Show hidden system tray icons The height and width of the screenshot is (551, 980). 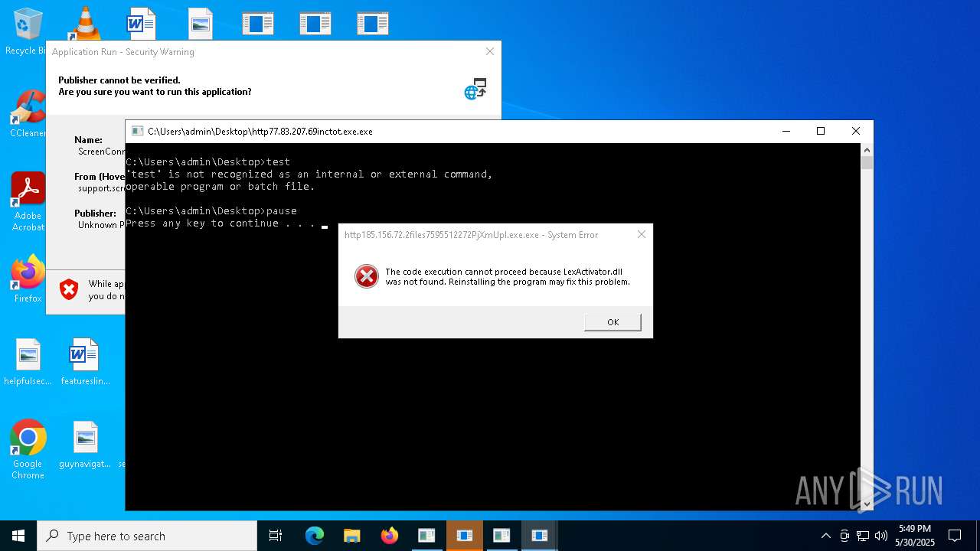click(x=825, y=536)
